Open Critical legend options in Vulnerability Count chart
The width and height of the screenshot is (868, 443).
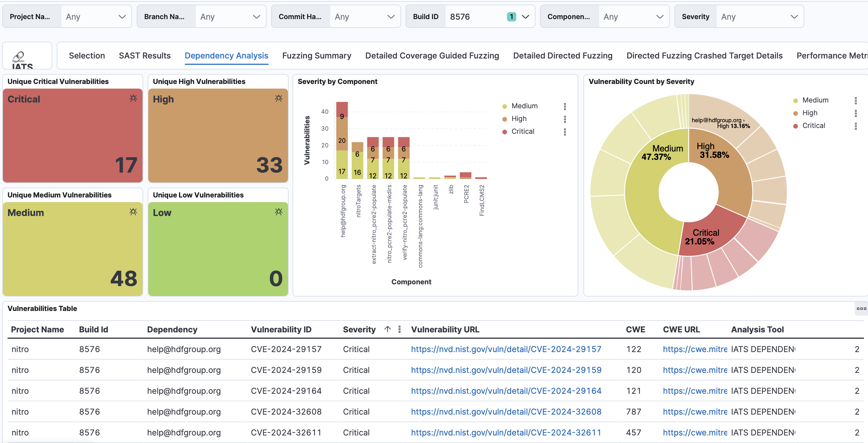856,126
